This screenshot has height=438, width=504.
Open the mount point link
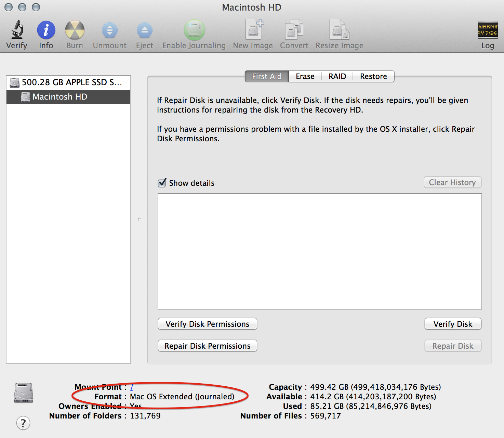pyautogui.click(x=132, y=387)
